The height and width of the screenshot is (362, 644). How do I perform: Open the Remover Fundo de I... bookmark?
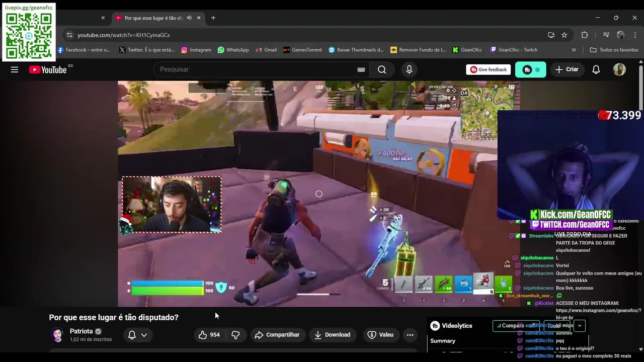click(x=418, y=50)
